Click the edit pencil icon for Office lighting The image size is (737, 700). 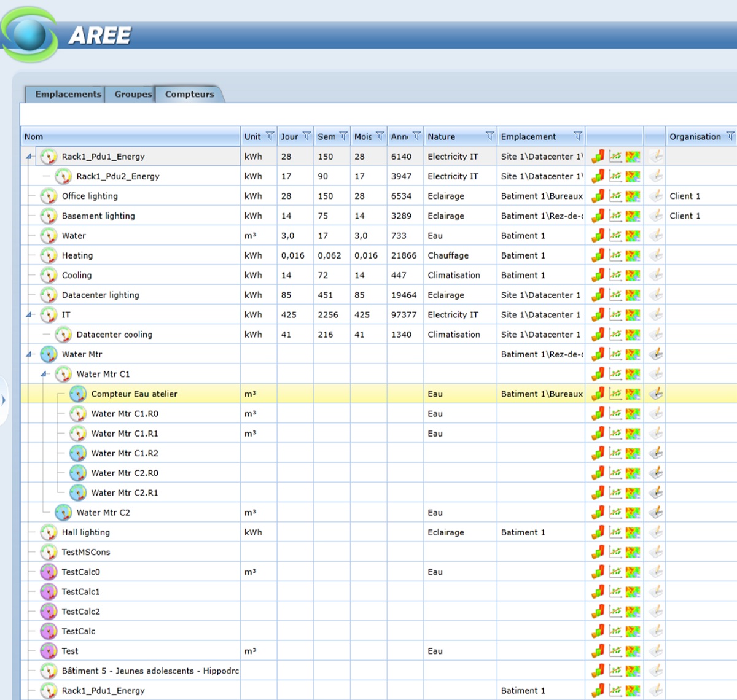click(656, 196)
